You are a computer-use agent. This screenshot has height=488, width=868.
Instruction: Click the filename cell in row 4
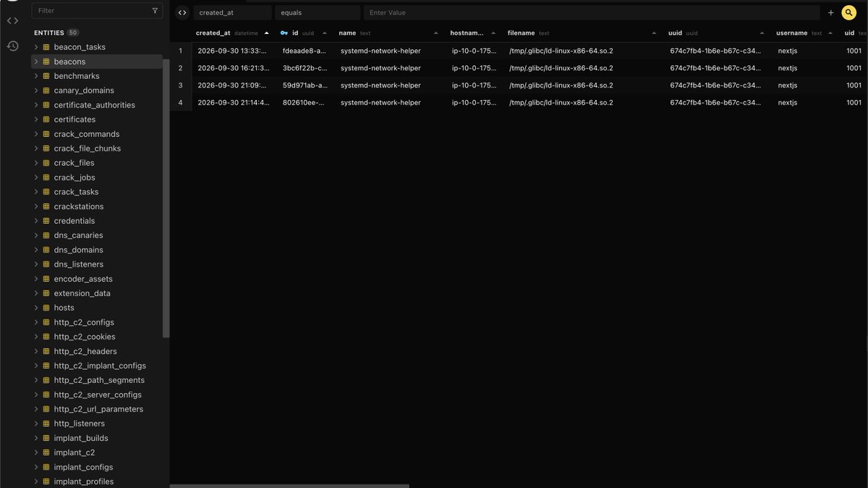click(x=561, y=103)
